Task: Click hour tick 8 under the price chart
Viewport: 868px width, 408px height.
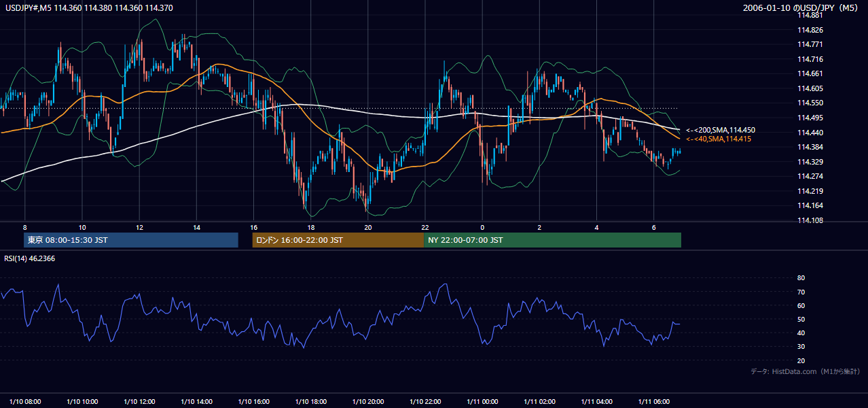Action: (x=25, y=227)
